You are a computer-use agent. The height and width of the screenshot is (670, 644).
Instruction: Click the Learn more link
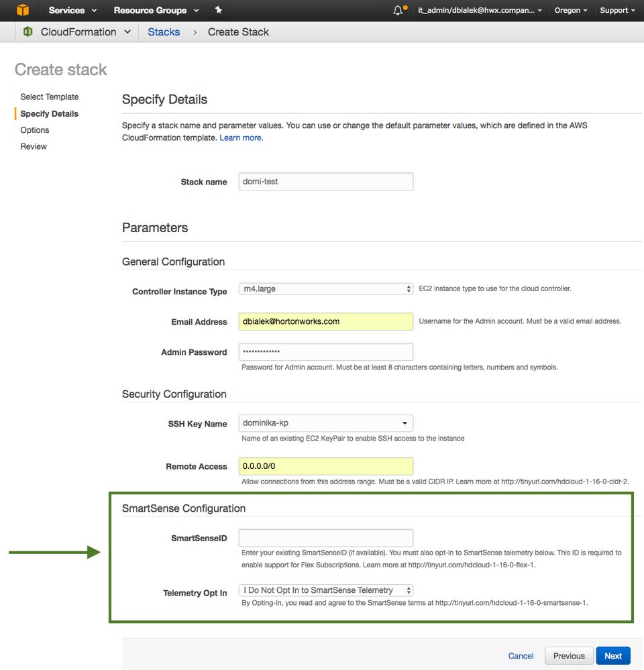[241, 137]
